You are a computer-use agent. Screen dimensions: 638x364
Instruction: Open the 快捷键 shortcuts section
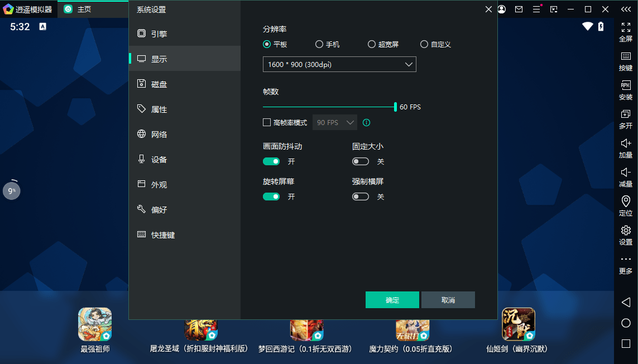pyautogui.click(x=160, y=234)
